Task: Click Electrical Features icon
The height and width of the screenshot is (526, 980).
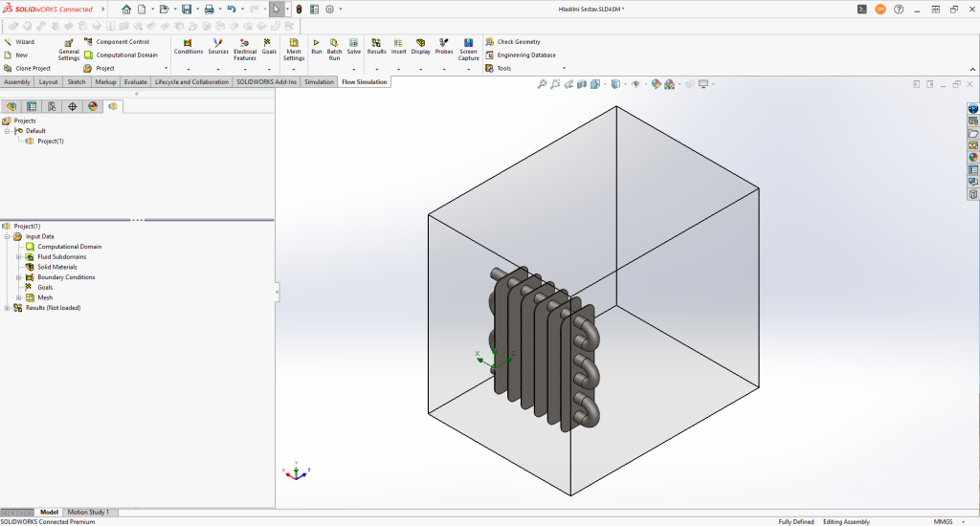Action: coord(245,50)
